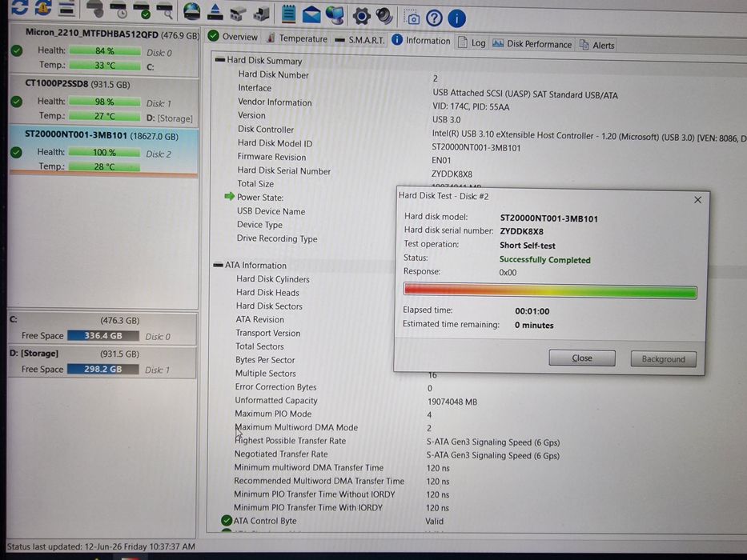Click the CT1000P2SSD8 27 °C temperature bar

(x=104, y=116)
